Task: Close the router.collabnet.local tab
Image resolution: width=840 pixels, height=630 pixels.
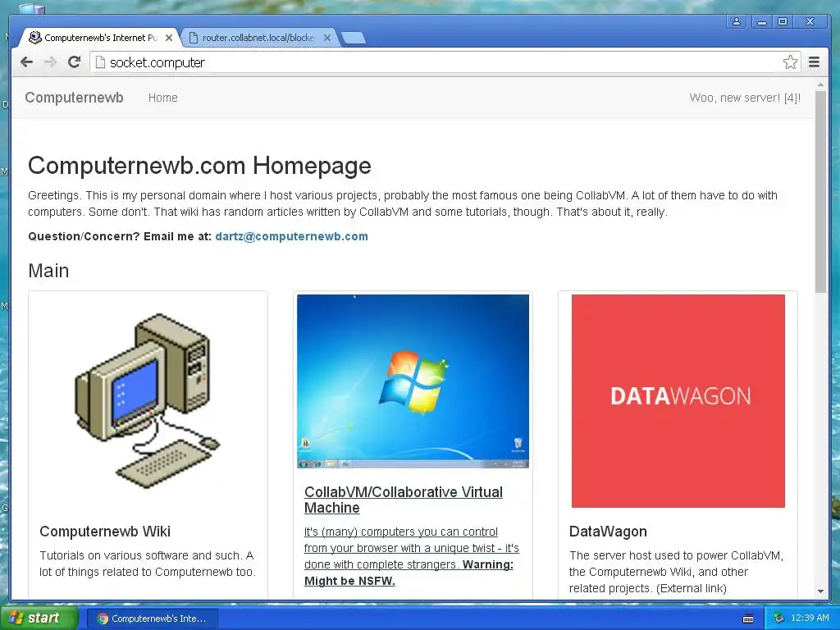Action: click(326, 38)
